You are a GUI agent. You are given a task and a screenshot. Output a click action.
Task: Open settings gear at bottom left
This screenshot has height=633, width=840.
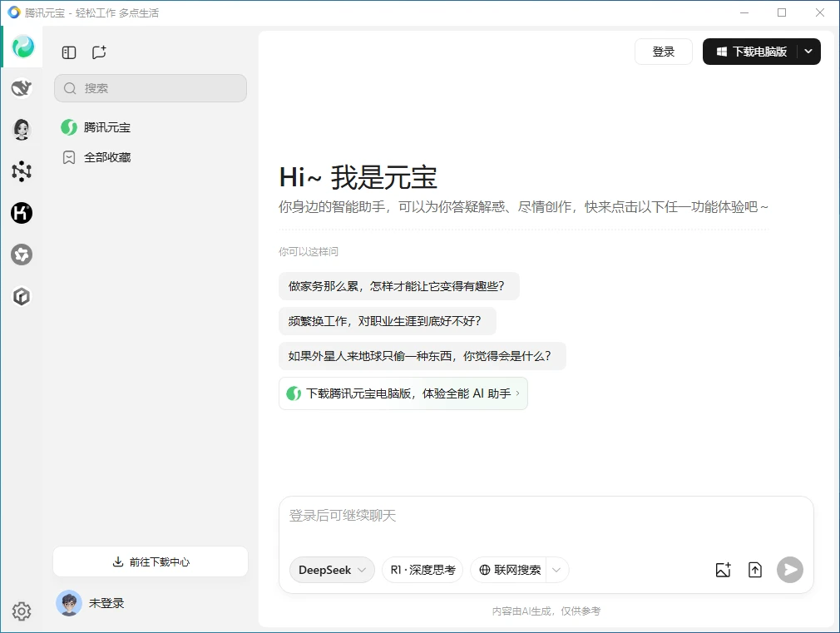[x=22, y=611]
